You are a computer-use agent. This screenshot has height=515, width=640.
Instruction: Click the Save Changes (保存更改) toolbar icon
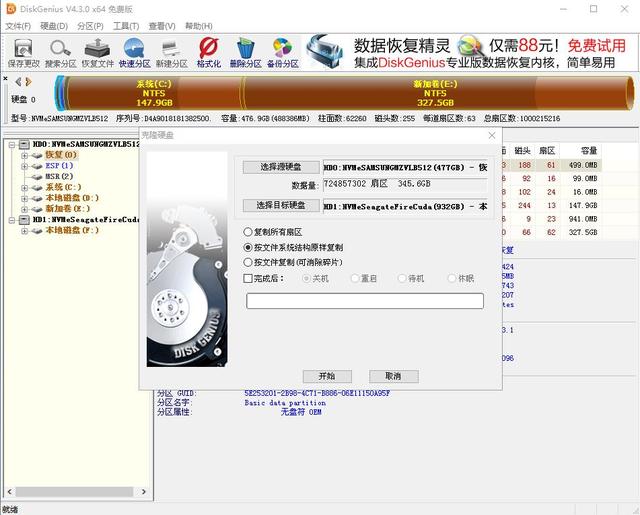tap(23, 53)
